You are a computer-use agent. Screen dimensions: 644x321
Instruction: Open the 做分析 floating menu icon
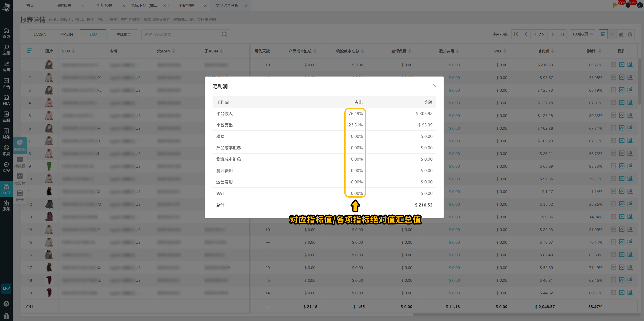20,179
